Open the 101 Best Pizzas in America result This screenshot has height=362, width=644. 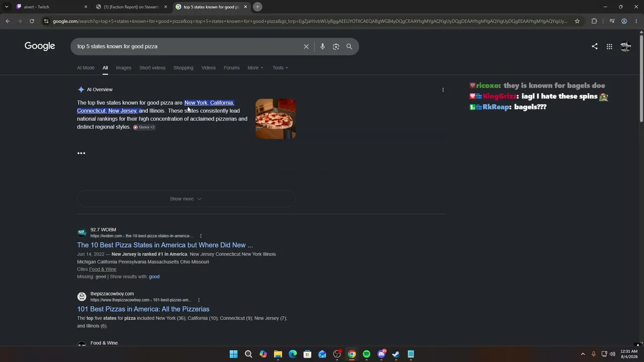tap(143, 309)
